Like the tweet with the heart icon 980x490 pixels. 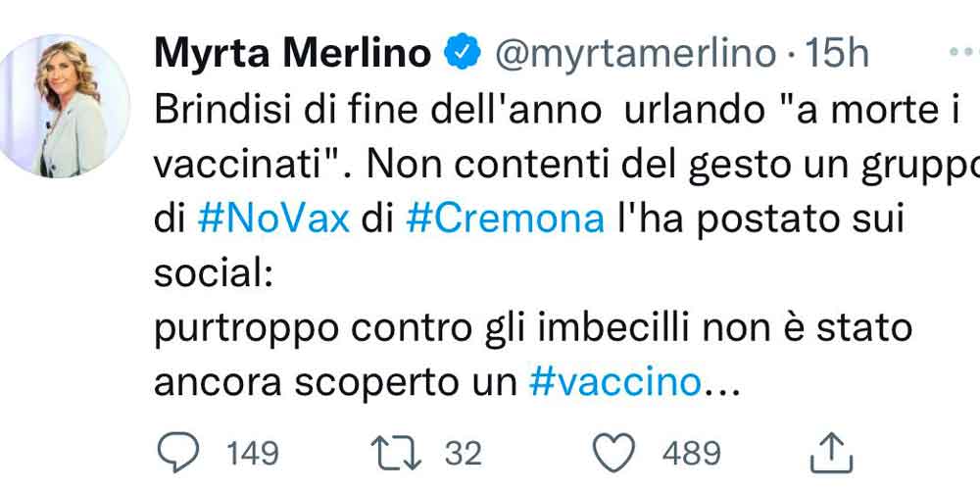coord(617,452)
